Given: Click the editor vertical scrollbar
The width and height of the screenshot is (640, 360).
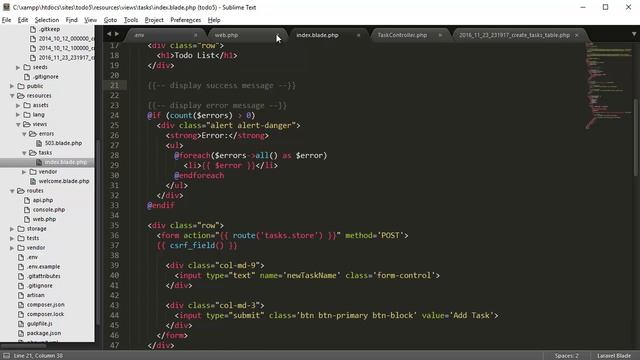Looking at the screenshot, I should [636, 137].
